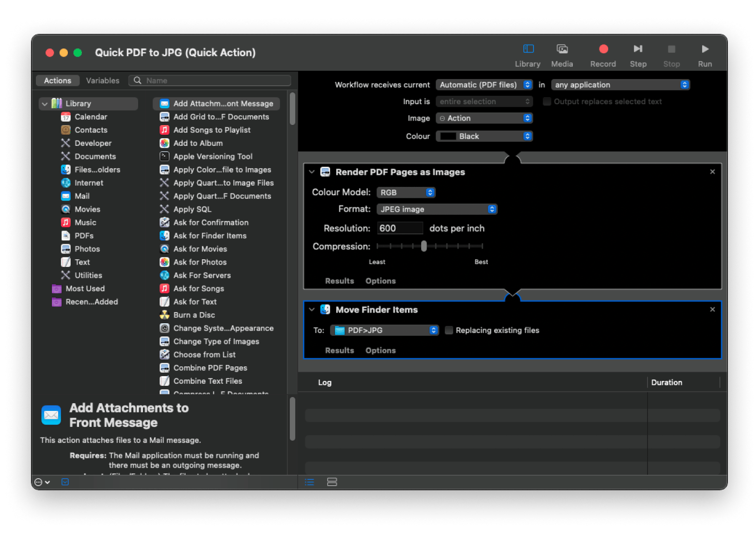The height and width of the screenshot is (535, 756).
Task: Open the Media browser icon
Action: tap(562, 49)
